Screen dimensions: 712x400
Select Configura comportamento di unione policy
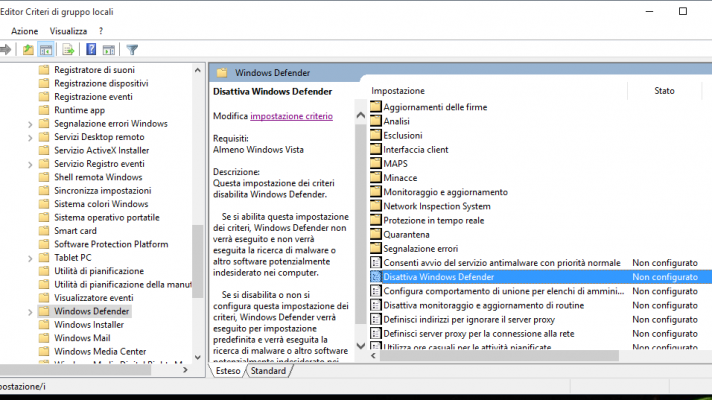pyautogui.click(x=497, y=291)
